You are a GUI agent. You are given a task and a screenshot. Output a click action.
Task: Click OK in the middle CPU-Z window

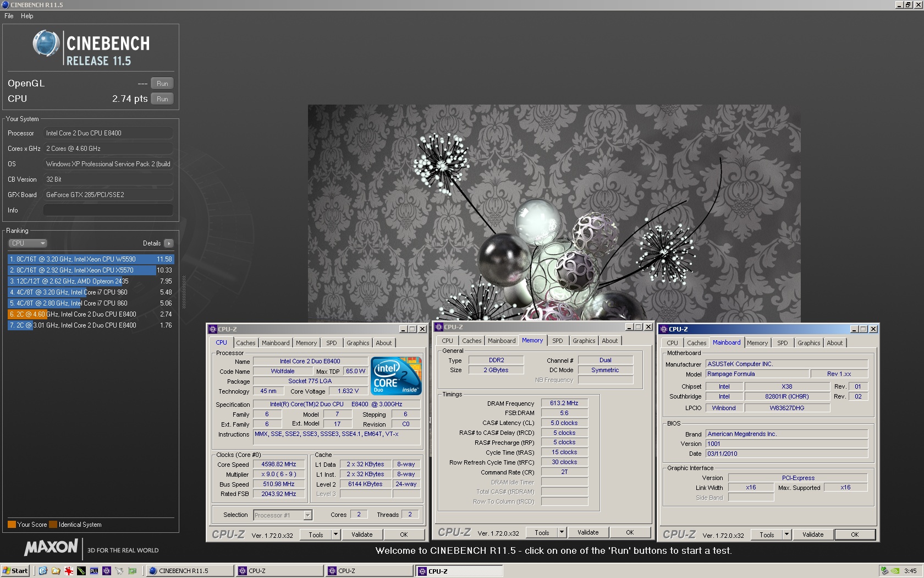tap(630, 532)
